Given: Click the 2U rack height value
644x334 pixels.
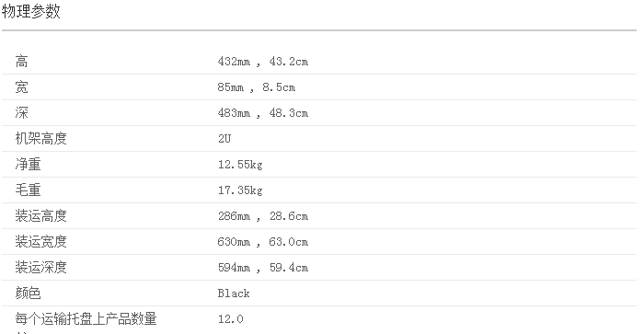Looking at the screenshot, I should click(224, 139).
